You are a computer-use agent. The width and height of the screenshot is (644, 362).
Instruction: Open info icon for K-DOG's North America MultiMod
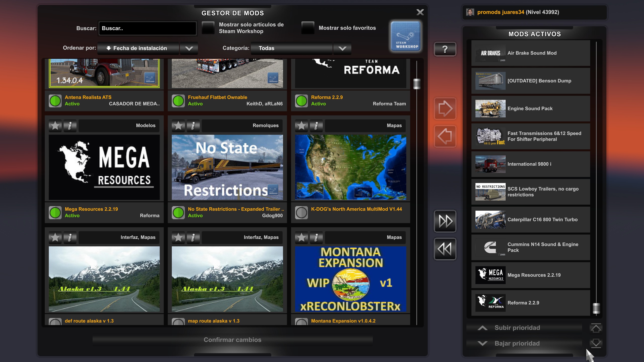pos(316,125)
